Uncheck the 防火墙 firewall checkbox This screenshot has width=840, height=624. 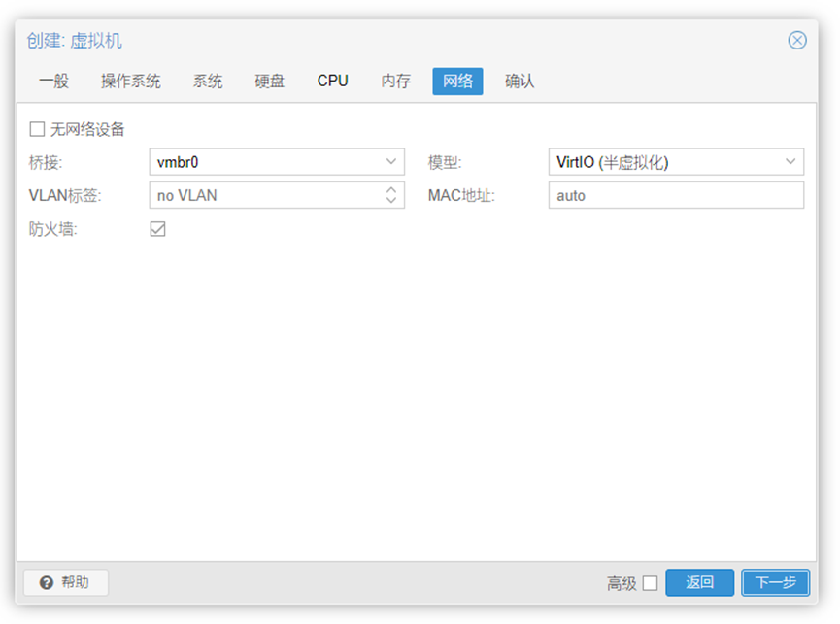pos(157,228)
